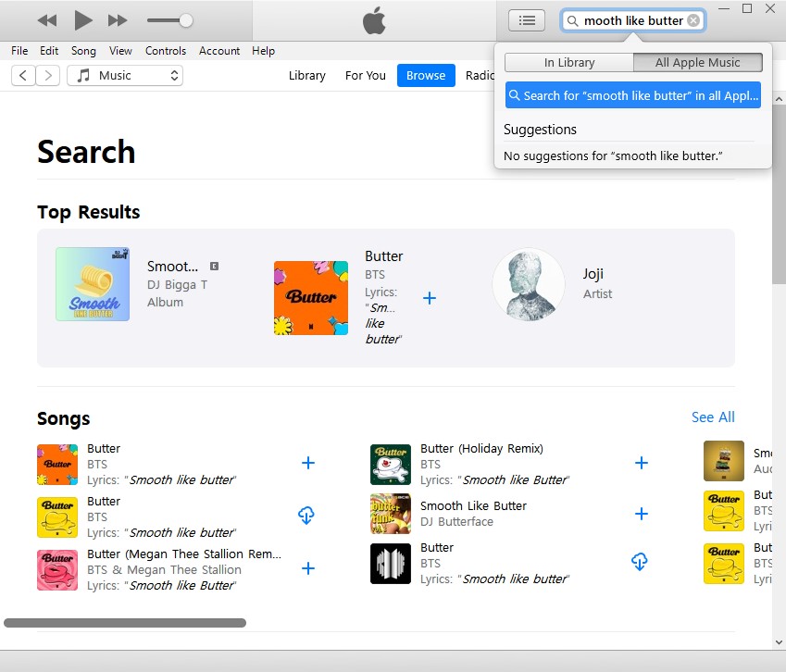Open the Smoot... album title in Top Results
The height and width of the screenshot is (672, 786).
(x=172, y=266)
